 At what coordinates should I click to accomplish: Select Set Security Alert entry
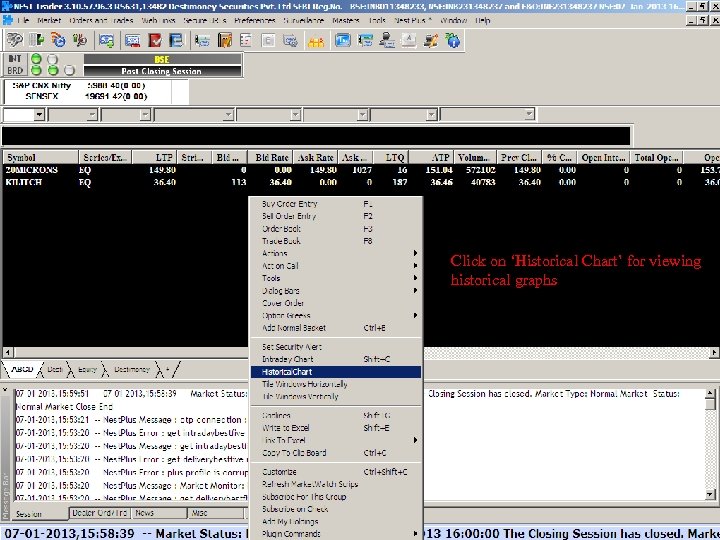(x=336, y=347)
